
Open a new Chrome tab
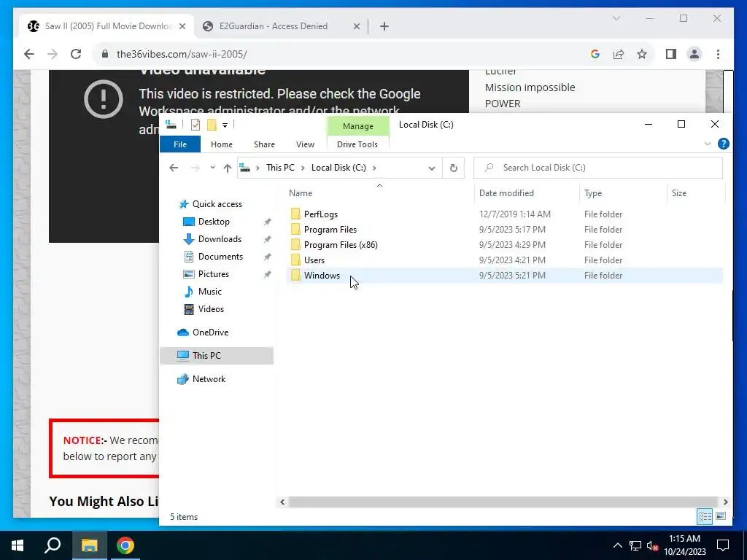tap(384, 26)
